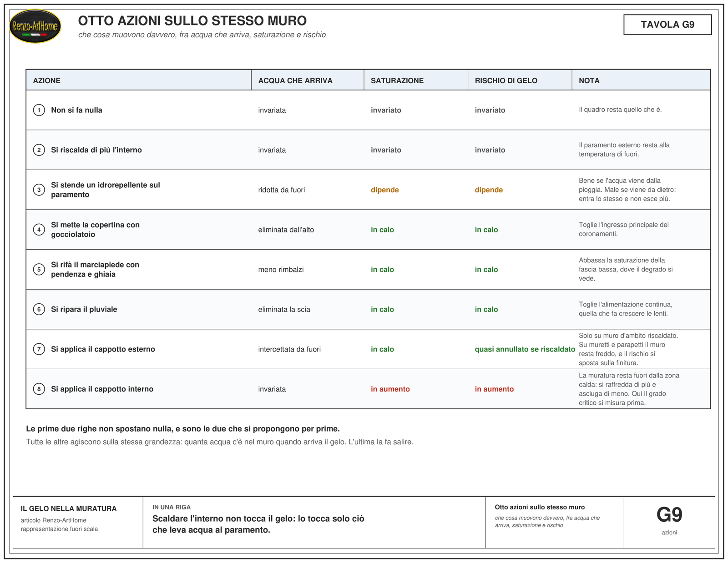The height and width of the screenshot is (563, 728).
Task: Click the circled number 1 marker
Action: click(x=39, y=110)
